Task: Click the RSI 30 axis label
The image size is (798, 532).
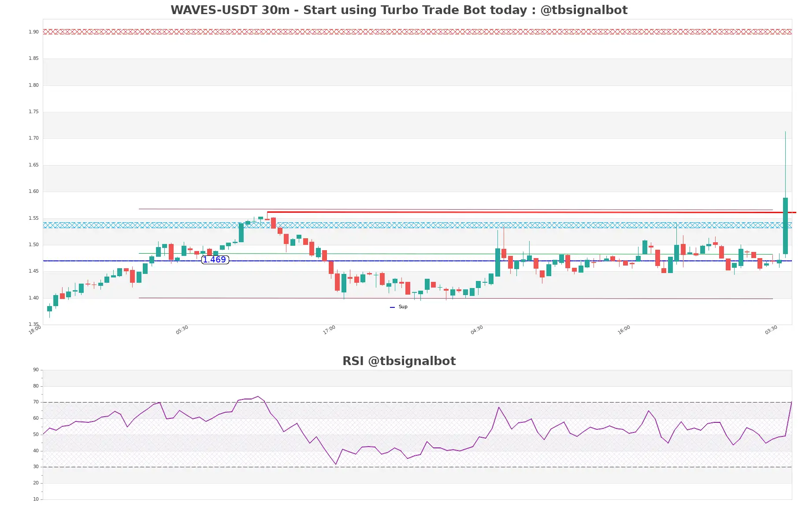Action: [36, 467]
